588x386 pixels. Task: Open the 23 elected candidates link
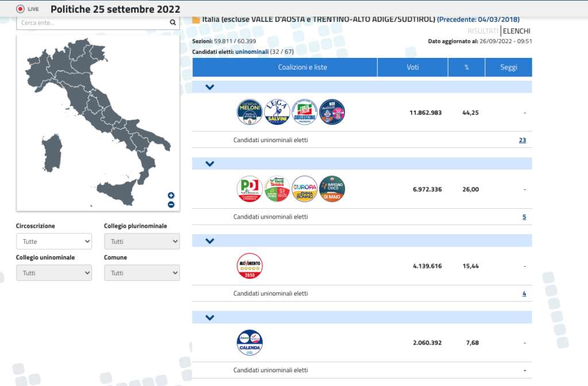coord(523,140)
